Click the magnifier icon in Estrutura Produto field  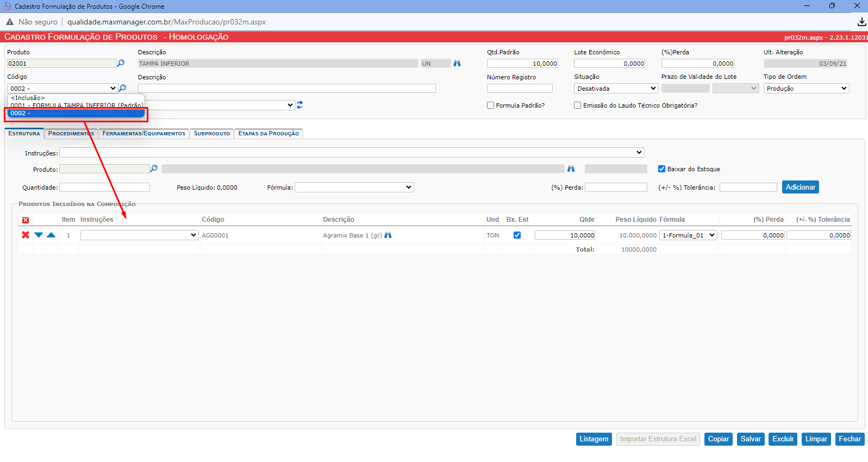coord(154,169)
